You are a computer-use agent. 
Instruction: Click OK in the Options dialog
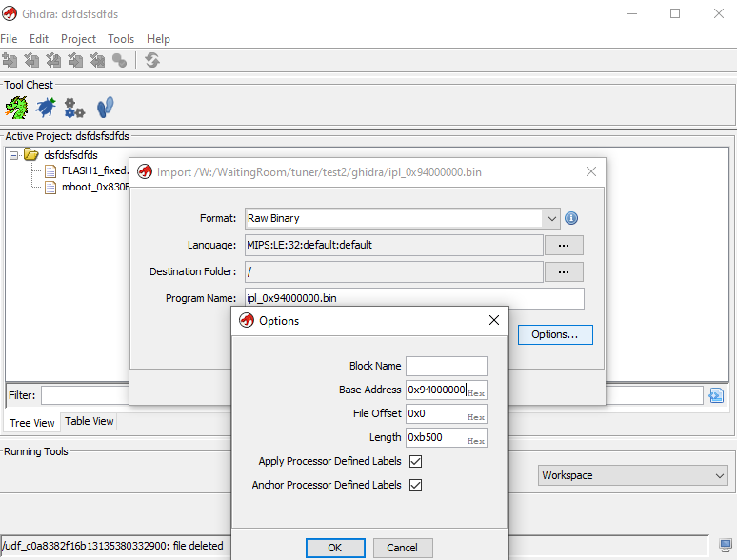point(335,548)
